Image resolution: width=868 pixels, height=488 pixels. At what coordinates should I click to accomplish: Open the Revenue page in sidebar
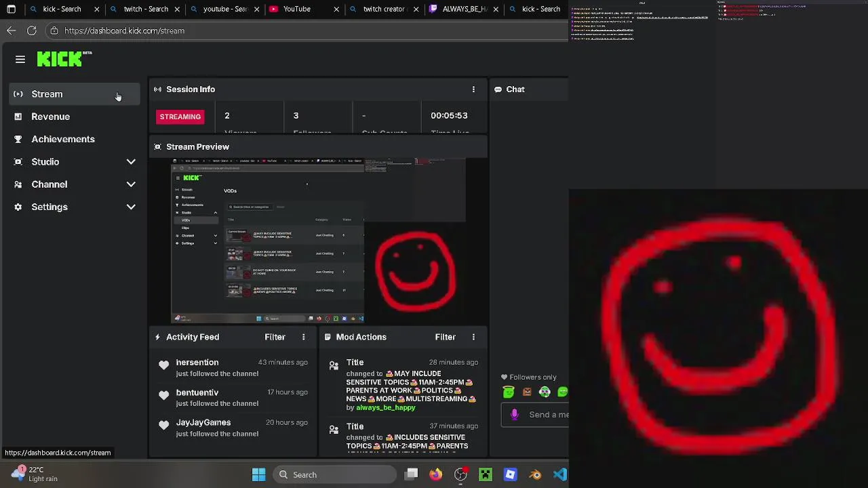click(x=75, y=117)
